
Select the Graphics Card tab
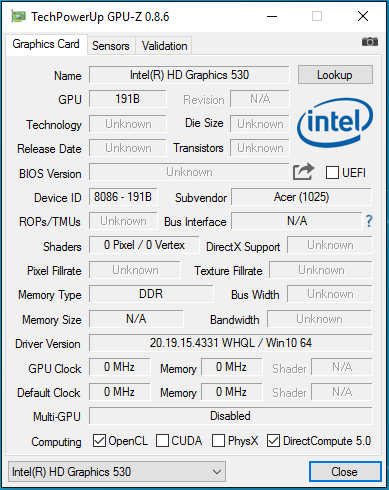point(46,44)
